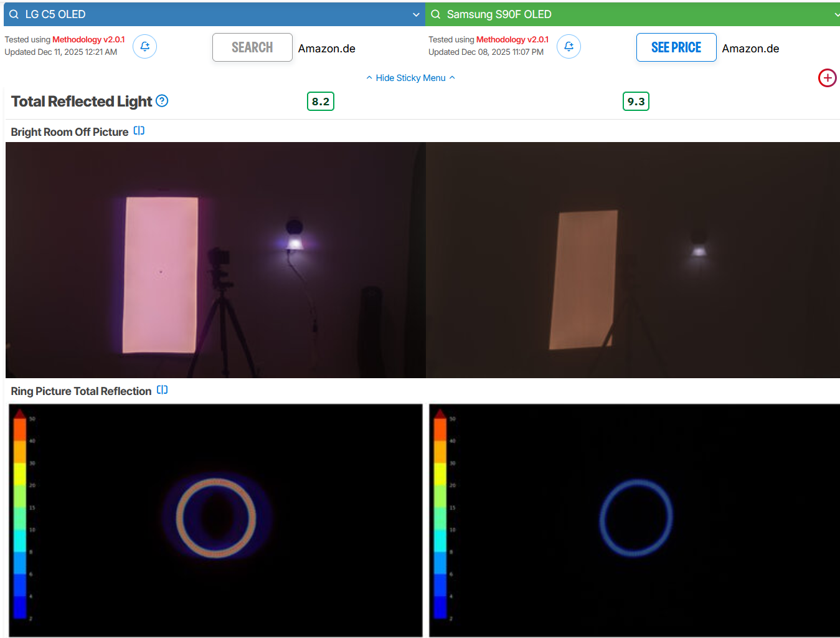The image size is (840, 638).
Task: Open the help icon next to Total Reflected Light
Action: click(162, 101)
